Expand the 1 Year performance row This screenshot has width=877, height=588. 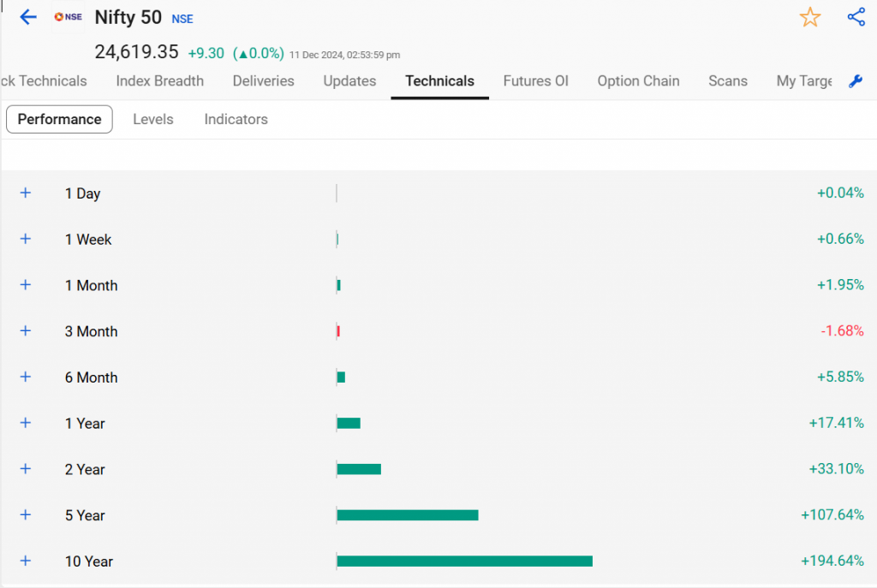tap(25, 423)
